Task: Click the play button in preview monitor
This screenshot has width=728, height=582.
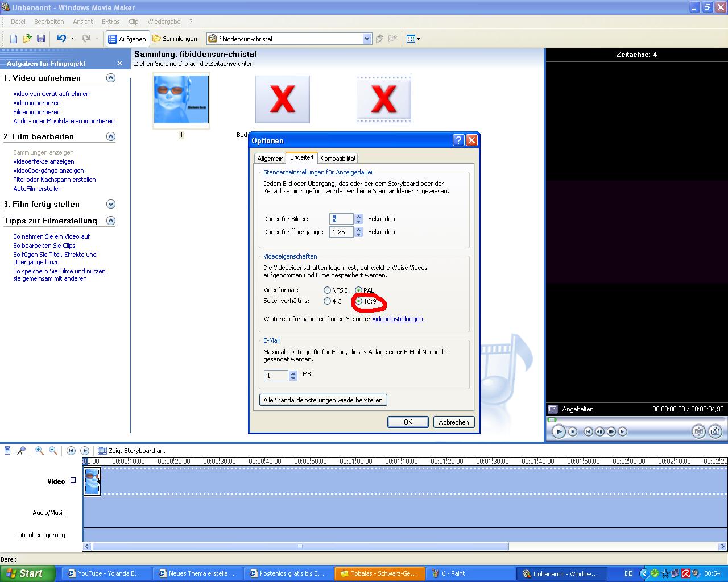Action: 559,431
